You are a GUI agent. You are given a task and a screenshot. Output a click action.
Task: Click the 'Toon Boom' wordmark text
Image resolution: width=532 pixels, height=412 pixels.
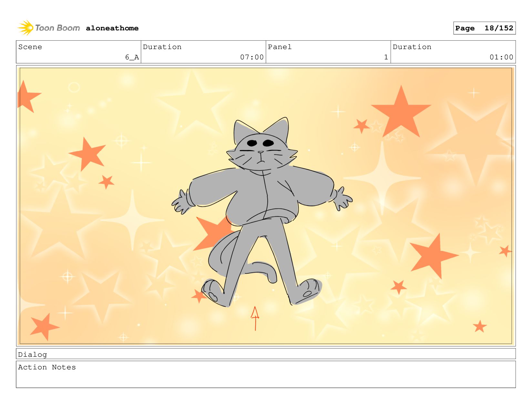pos(57,28)
